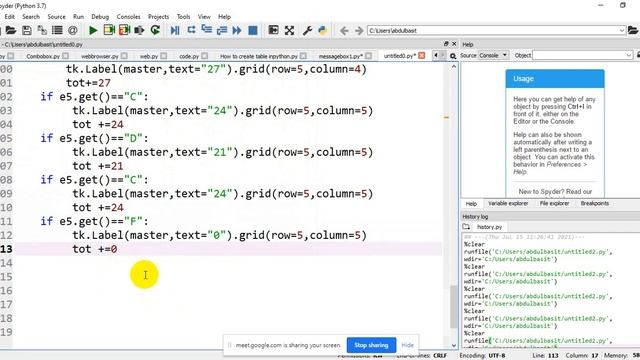Screen dimensions: 640x360
Task: Re-run last script icon
Action: pyautogui.click(x=155, y=31)
